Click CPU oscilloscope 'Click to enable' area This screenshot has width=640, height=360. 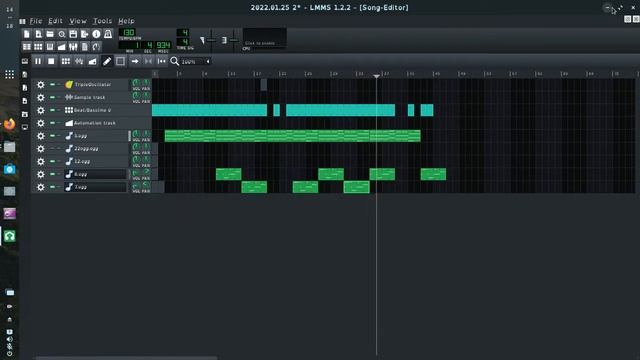pos(265,38)
